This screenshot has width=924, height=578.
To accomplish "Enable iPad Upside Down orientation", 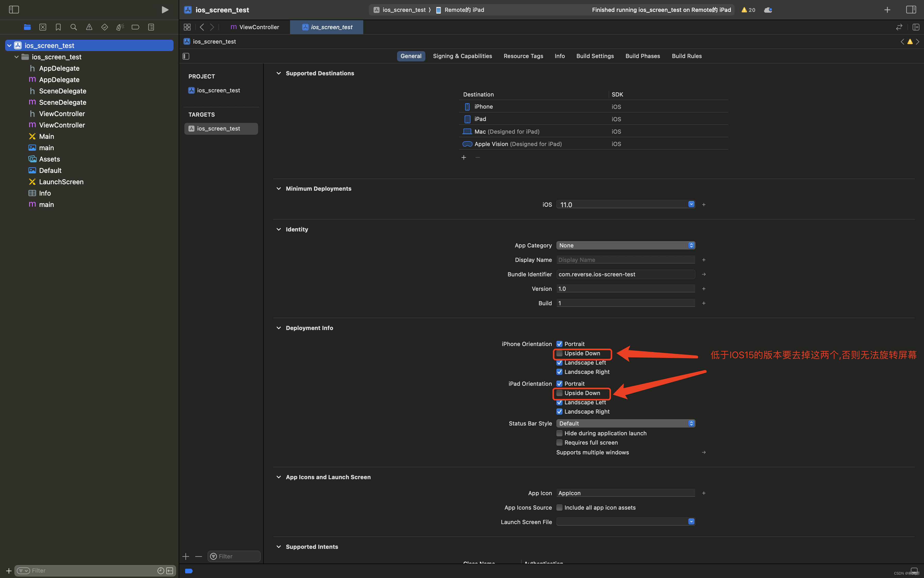I will click(x=559, y=393).
